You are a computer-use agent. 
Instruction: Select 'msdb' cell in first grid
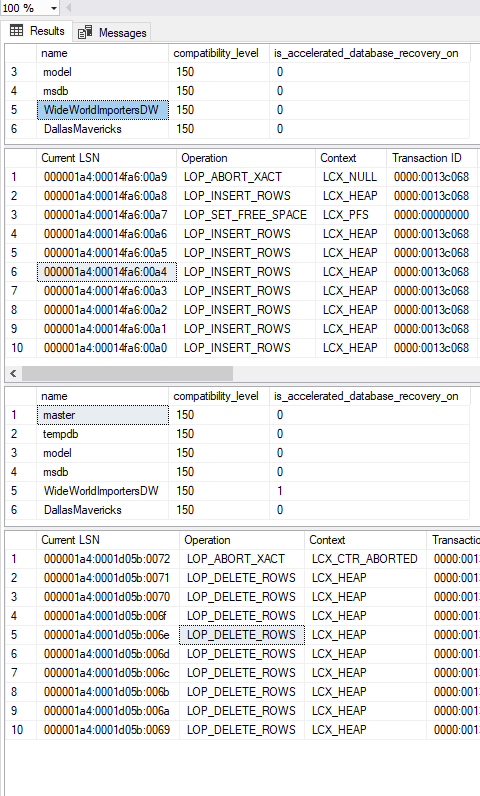point(102,91)
